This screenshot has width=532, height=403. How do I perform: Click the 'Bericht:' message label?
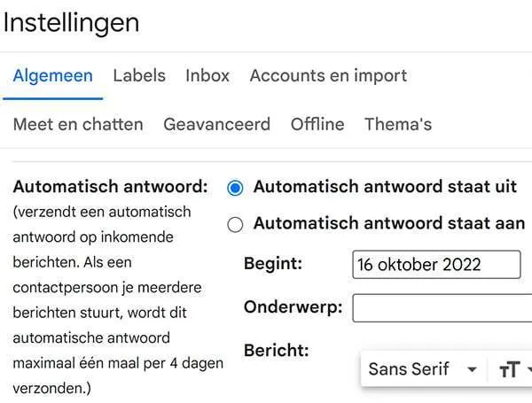coord(276,350)
